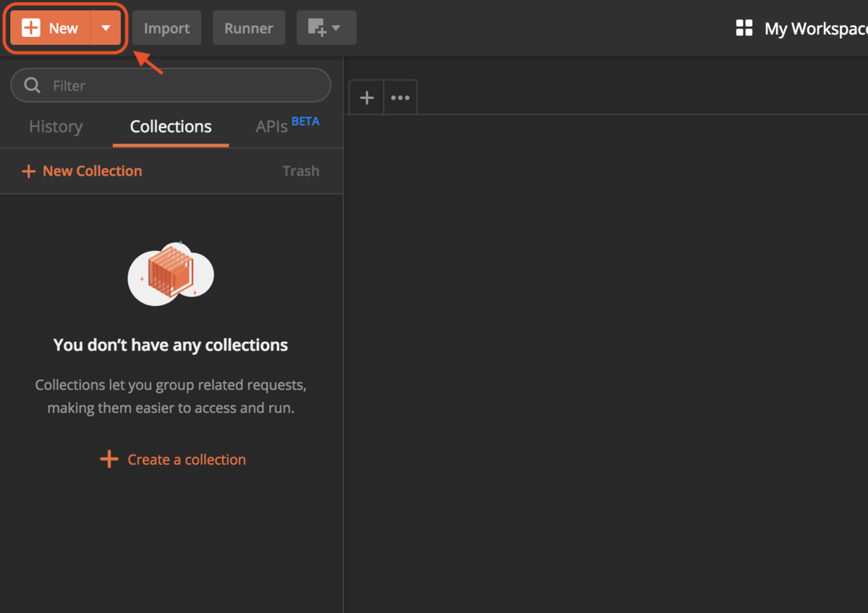Open the tab options ellipsis menu
The width and height of the screenshot is (868, 613).
tap(400, 98)
